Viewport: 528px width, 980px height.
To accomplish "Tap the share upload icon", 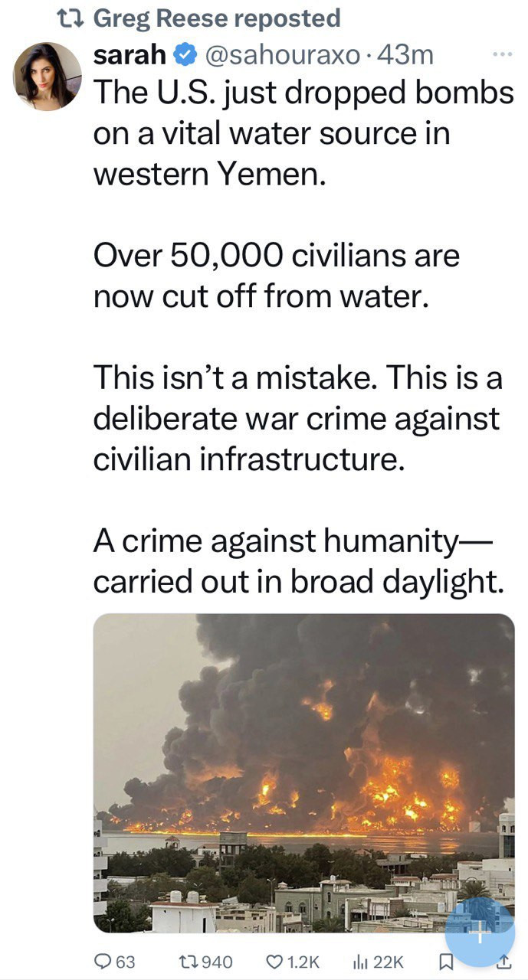I will point(503,961).
